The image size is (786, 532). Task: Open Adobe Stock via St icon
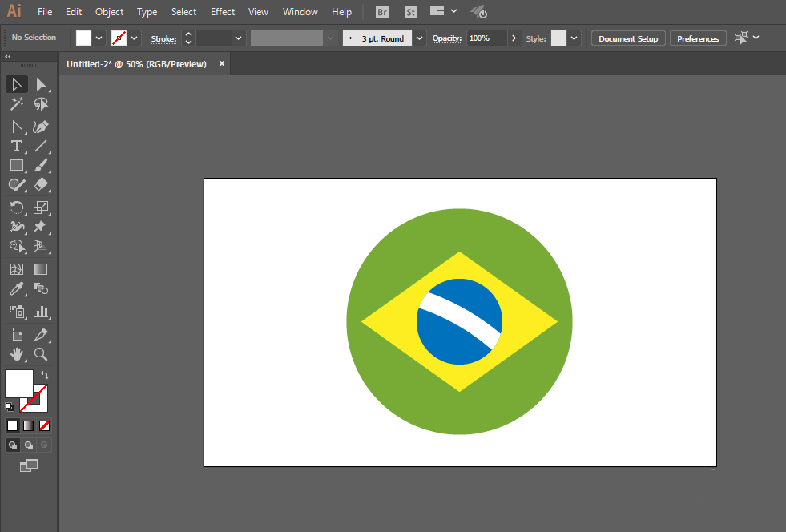410,12
